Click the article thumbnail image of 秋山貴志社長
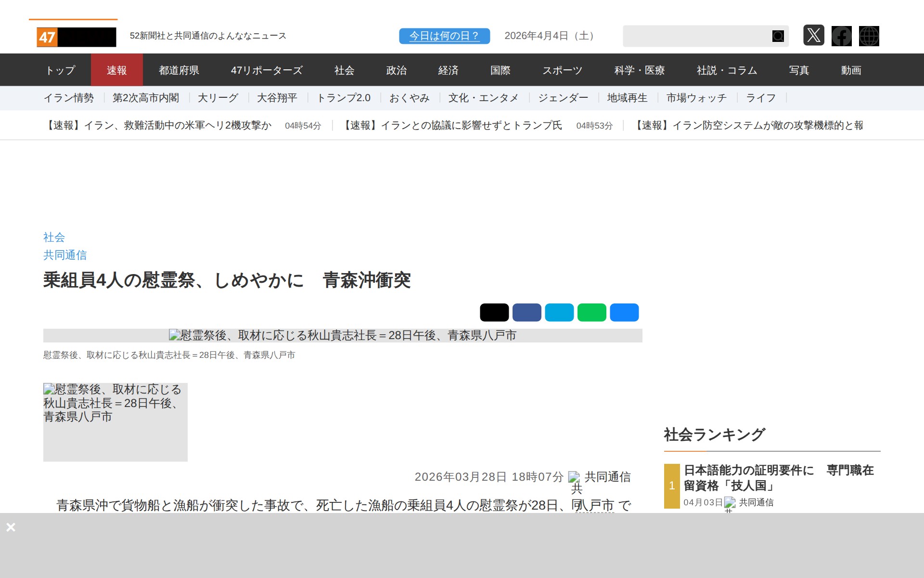Screen dimensions: 924x578 pyautogui.click(x=115, y=422)
